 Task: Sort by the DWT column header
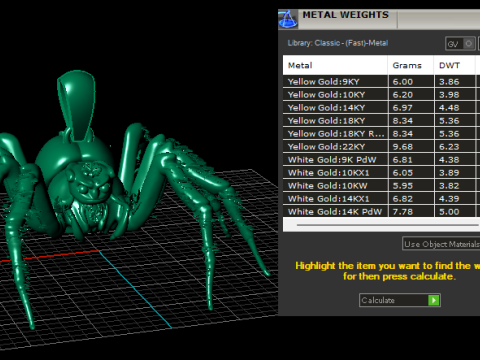coord(455,65)
